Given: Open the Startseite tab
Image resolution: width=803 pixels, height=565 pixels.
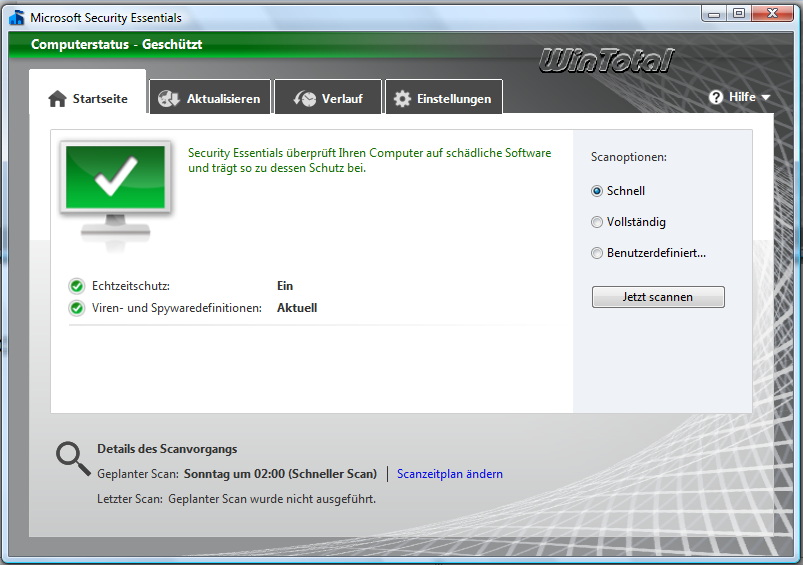Looking at the screenshot, I should 88,92.
